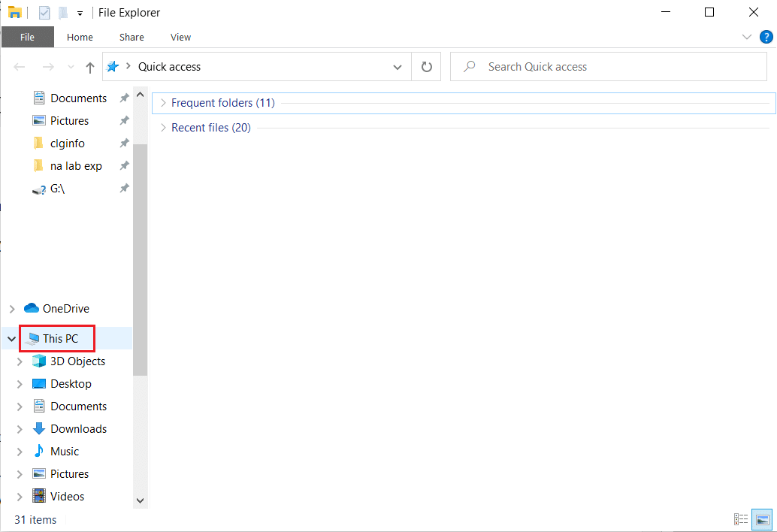Open the File menu tab

[x=27, y=37]
